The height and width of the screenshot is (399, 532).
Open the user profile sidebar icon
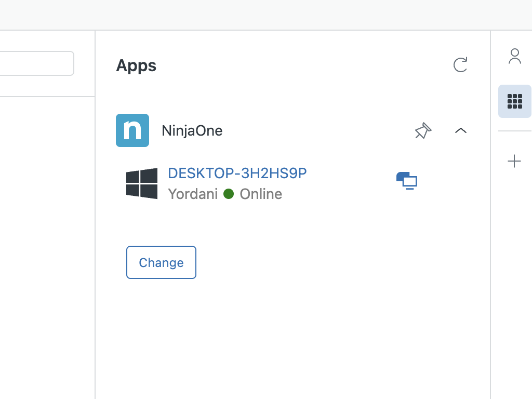(514, 56)
